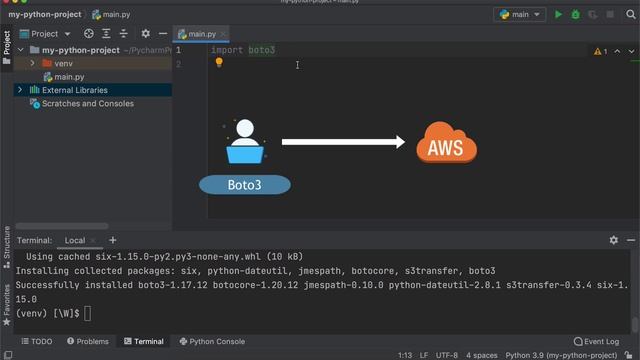The height and width of the screenshot is (360, 640).
Task: Close the Local terminal tab
Action: pyautogui.click(x=93, y=240)
